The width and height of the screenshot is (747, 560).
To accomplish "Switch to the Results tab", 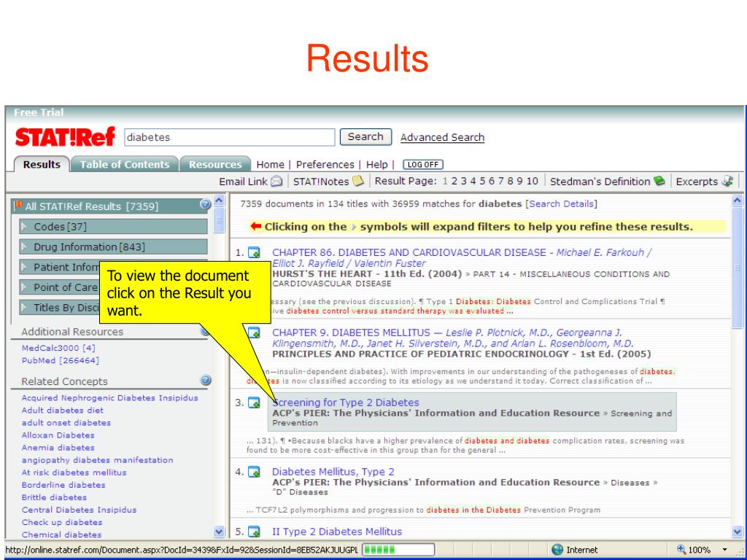I will coord(42,164).
